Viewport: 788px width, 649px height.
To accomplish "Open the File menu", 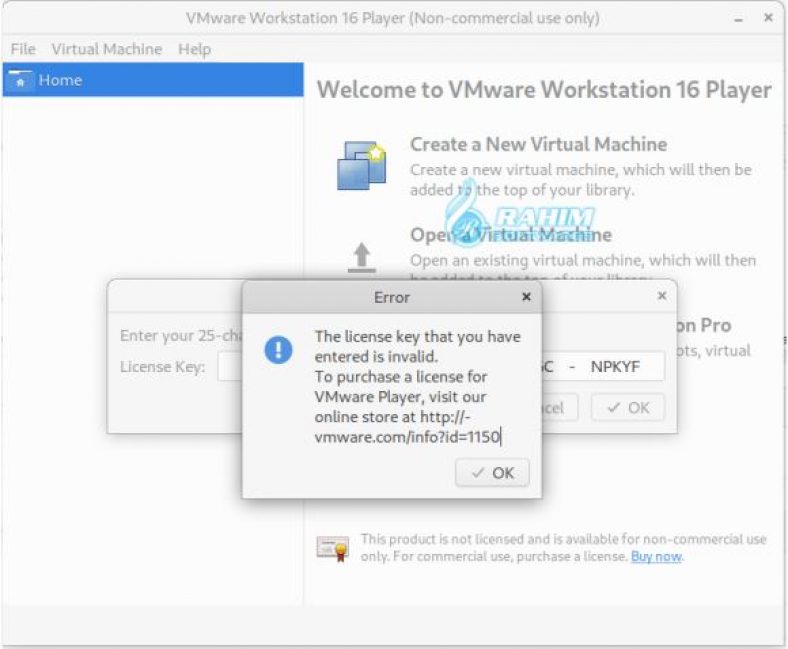I will pos(23,49).
